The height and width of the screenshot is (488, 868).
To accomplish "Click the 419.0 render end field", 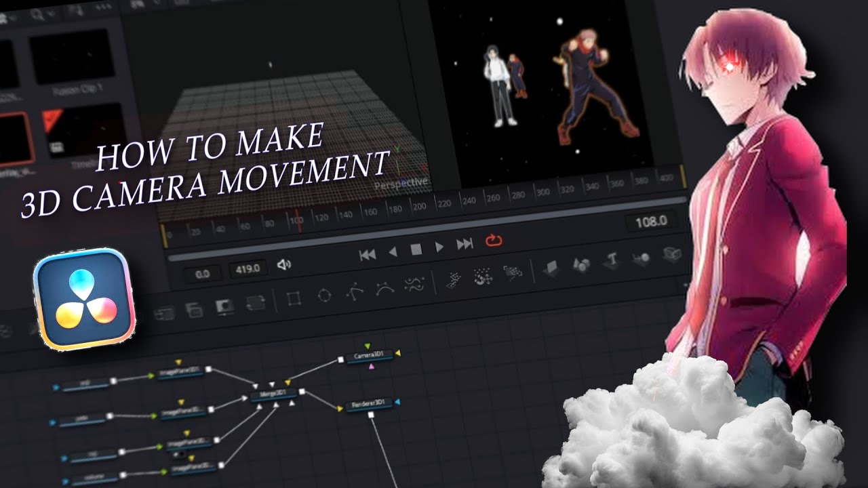I will (247, 269).
